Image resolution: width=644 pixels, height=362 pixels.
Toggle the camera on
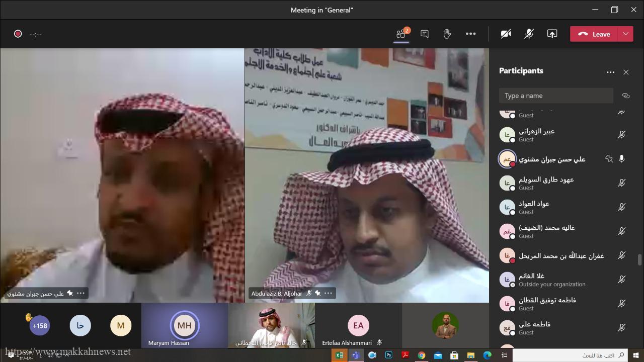pyautogui.click(x=506, y=34)
